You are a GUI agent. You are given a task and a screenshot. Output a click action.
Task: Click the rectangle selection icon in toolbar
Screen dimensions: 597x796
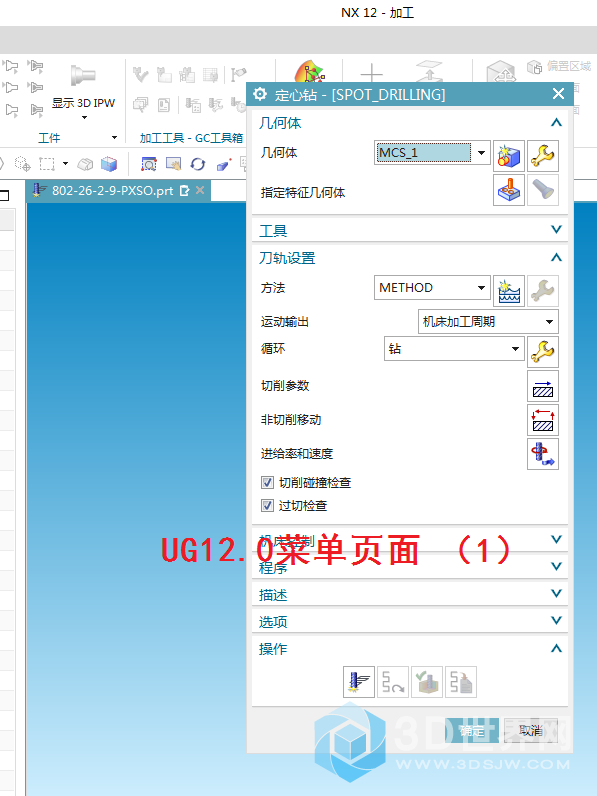(x=47, y=164)
